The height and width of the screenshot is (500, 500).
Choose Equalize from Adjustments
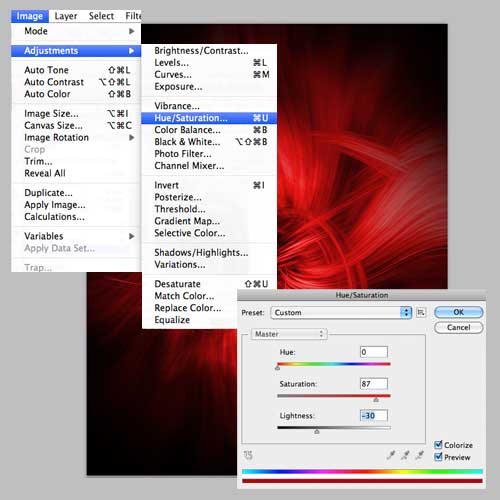189,320
